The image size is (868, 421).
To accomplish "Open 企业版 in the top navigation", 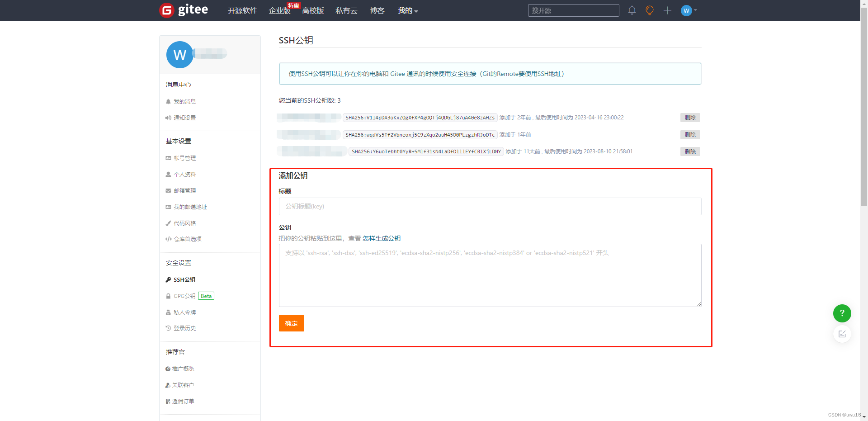I will (279, 10).
